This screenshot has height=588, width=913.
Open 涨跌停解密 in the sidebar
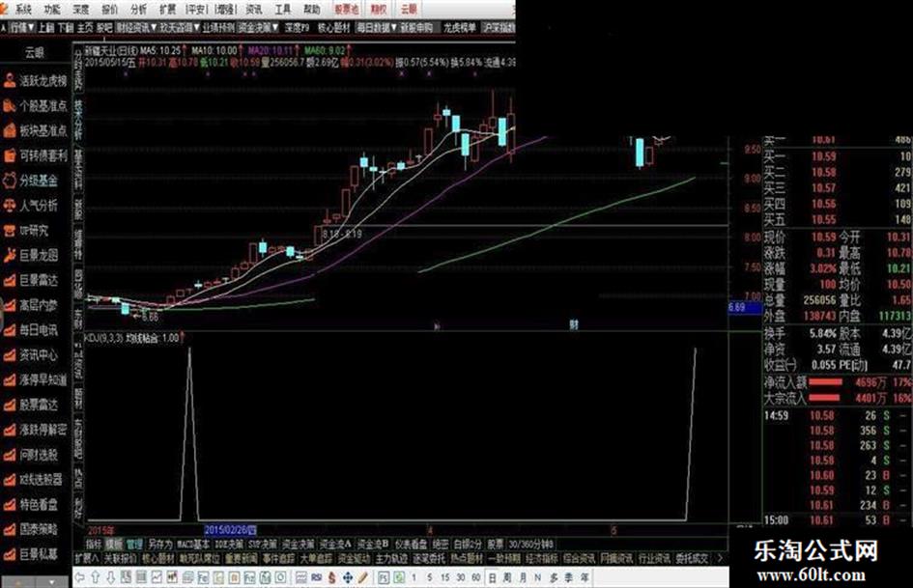(x=35, y=430)
